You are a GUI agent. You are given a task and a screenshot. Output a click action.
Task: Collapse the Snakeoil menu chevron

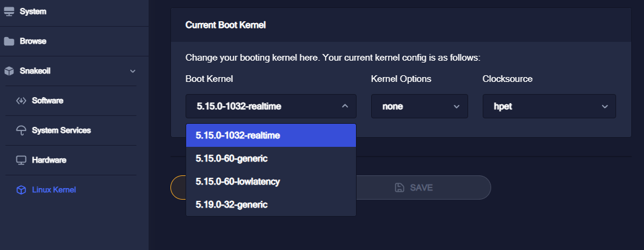(133, 71)
